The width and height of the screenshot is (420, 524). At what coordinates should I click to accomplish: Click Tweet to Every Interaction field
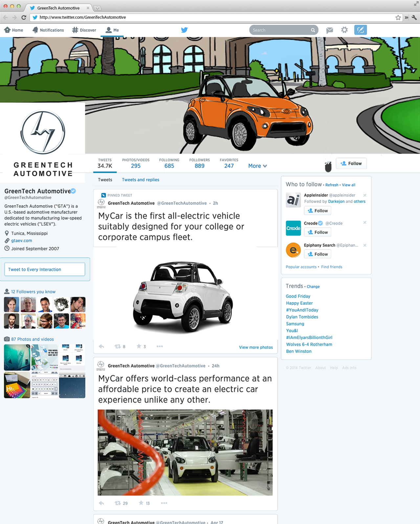(45, 269)
